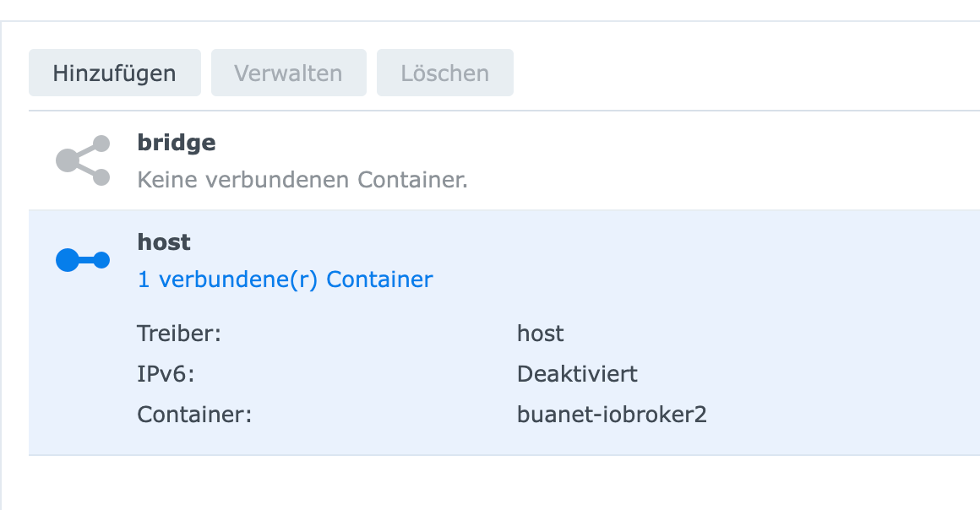Click the large circle of the host icon

point(68,260)
